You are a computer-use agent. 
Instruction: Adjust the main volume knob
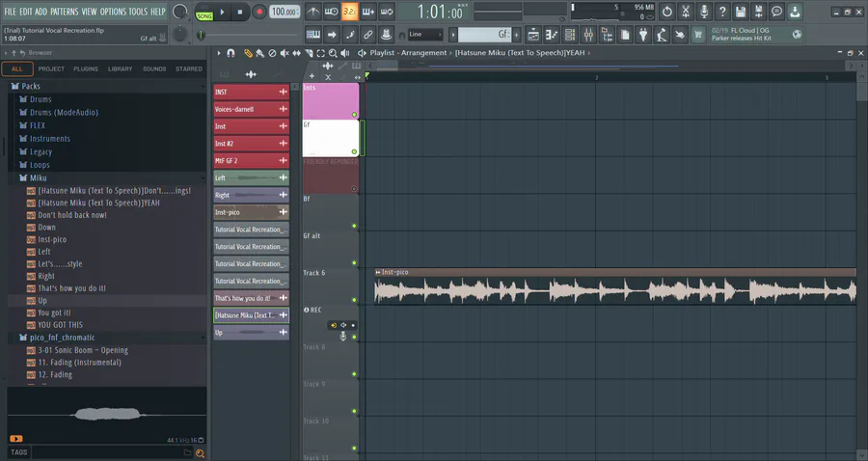179,11
